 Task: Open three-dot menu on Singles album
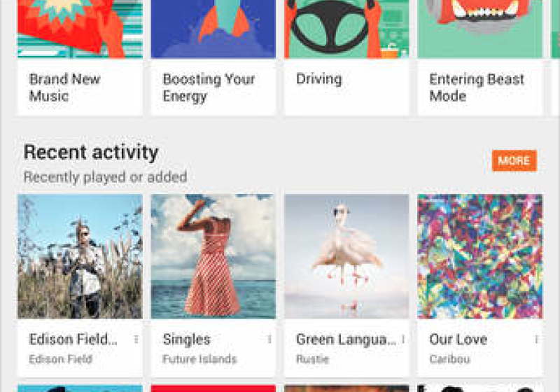pos(269,339)
